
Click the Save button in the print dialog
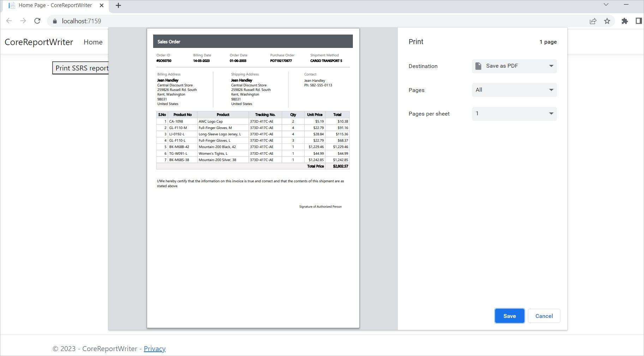pos(509,316)
